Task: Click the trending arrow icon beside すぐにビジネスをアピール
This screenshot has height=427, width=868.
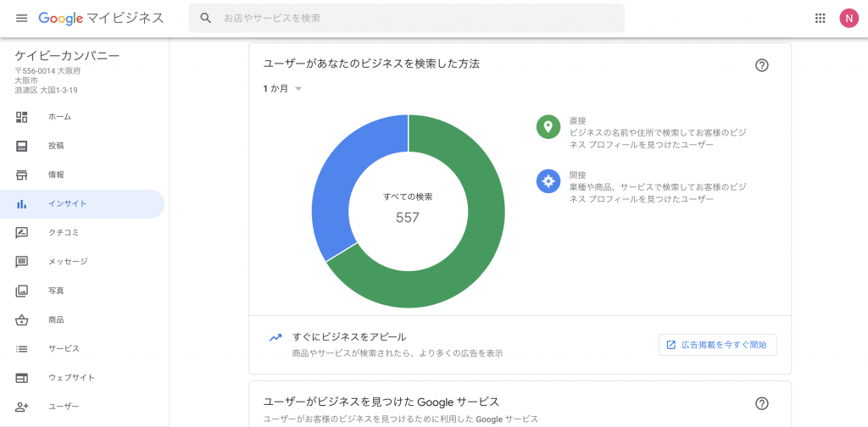Action: 275,337
